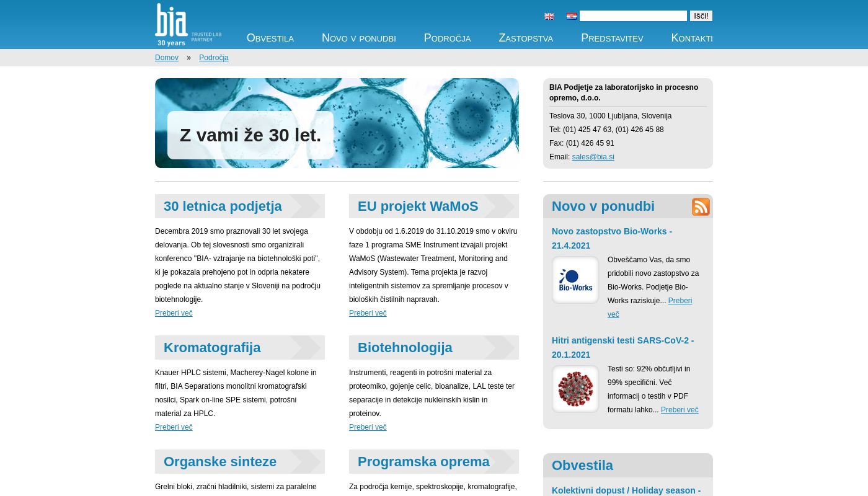Open the 30 letnica podjetja heading
Screen dimensions: 868x496
point(223,206)
